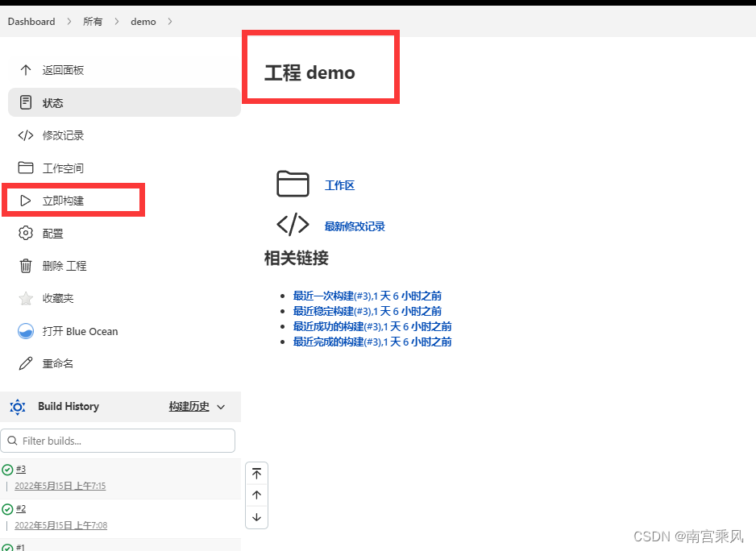Open 最近成功的构建(#3) link
Viewport: 756px width, 551px height.
pos(372,327)
